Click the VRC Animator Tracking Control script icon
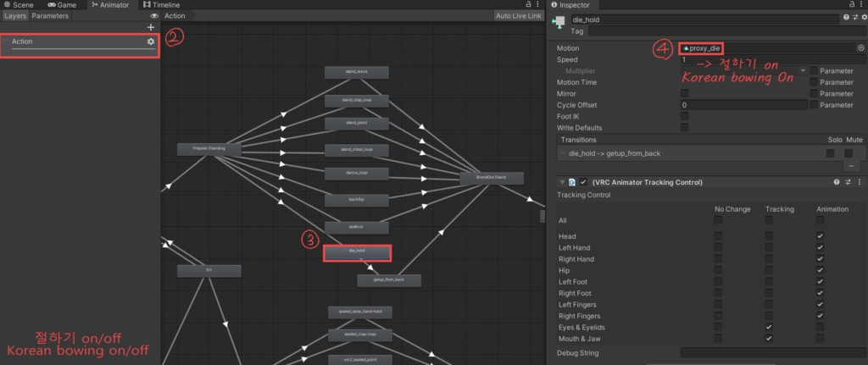 [572, 182]
